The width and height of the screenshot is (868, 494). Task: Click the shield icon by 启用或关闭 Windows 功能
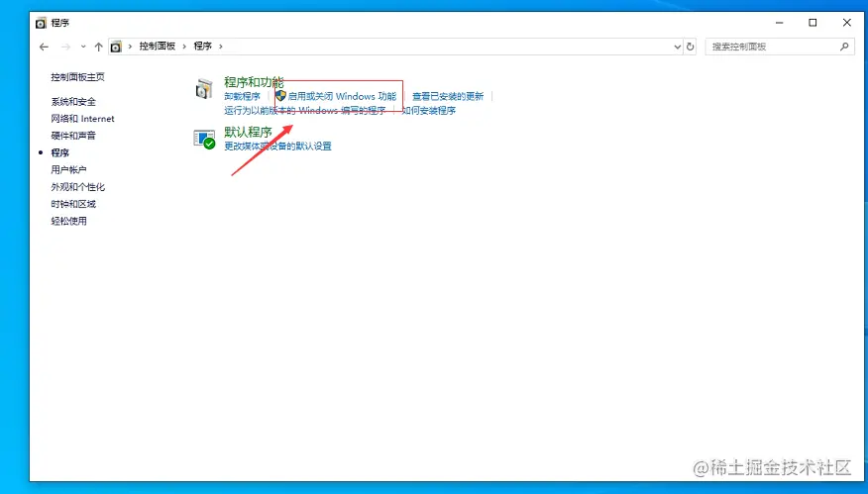(280, 96)
